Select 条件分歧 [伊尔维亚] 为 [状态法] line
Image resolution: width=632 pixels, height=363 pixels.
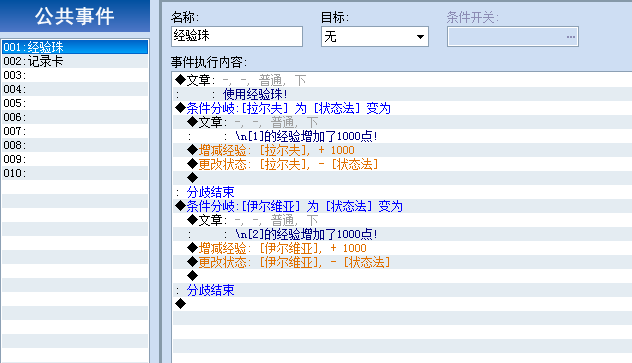coord(402,206)
